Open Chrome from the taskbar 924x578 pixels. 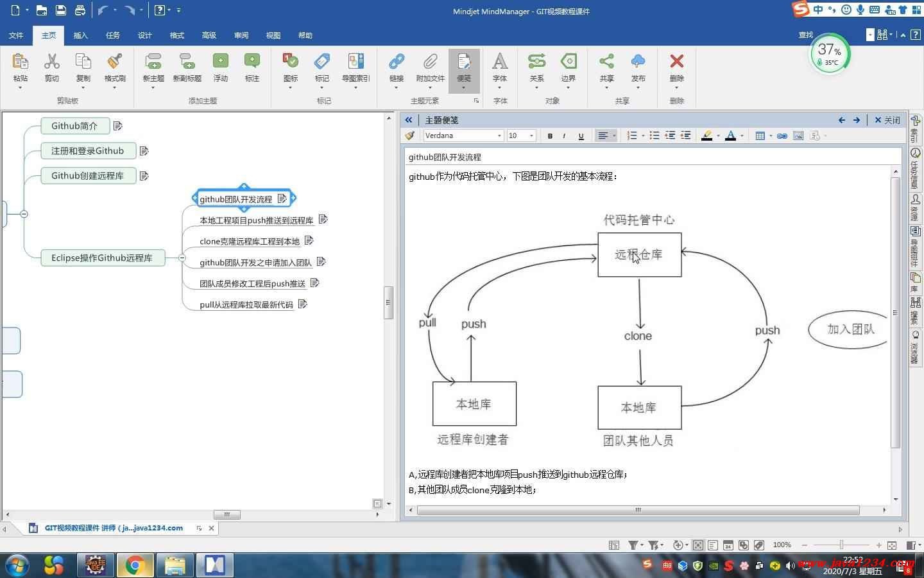click(135, 565)
